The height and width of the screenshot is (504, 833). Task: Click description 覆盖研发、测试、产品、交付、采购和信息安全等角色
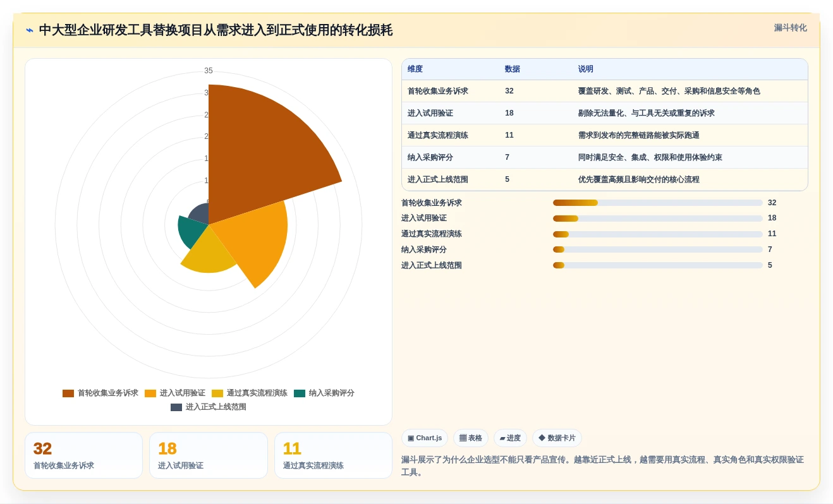point(669,91)
